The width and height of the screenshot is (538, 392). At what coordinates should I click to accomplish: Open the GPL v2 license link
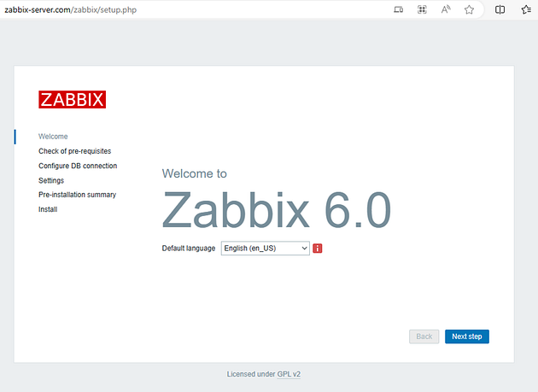(x=289, y=374)
